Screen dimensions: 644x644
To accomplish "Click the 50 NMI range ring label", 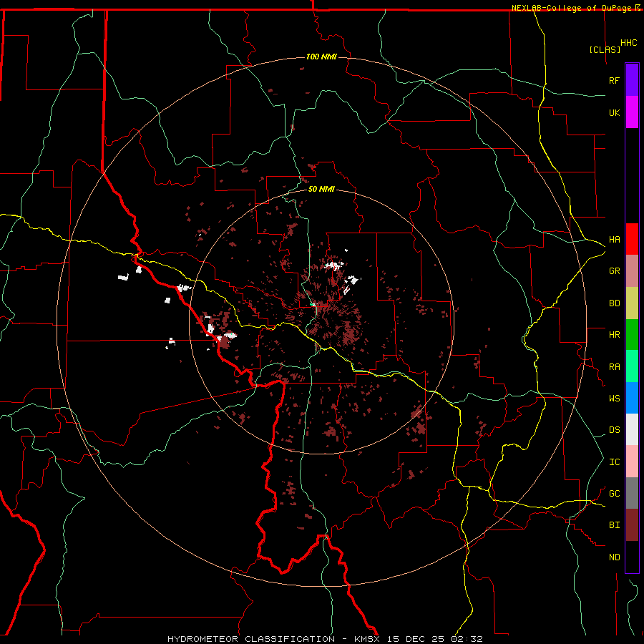I will coord(321,189).
